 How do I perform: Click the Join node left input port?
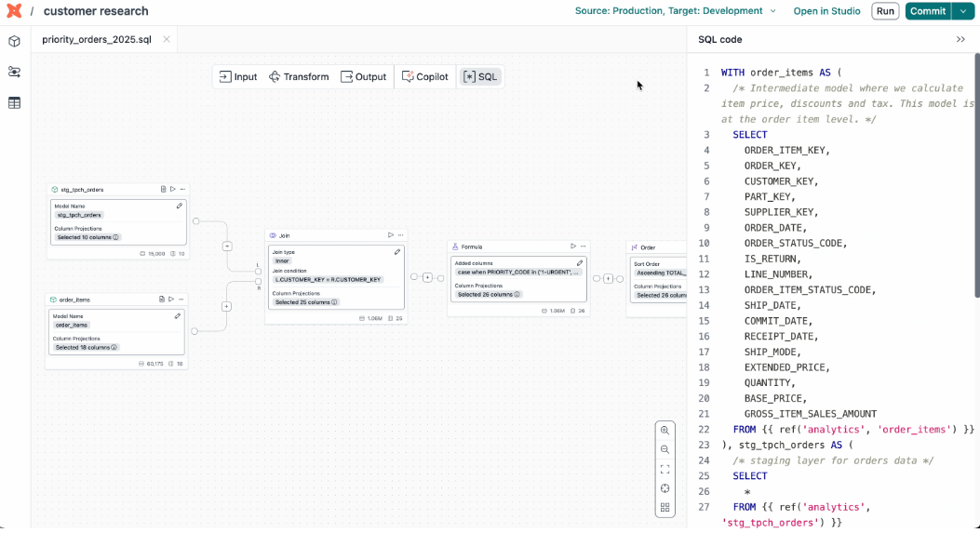tap(258, 272)
